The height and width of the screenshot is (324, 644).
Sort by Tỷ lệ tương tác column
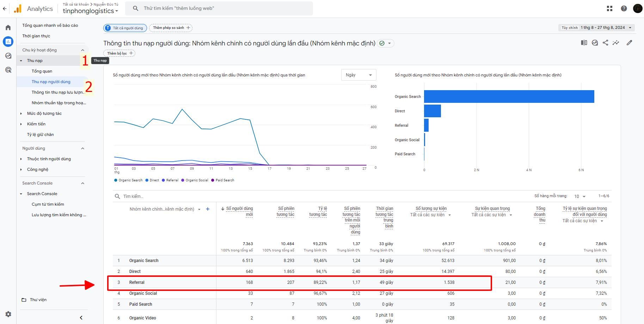tap(318, 211)
